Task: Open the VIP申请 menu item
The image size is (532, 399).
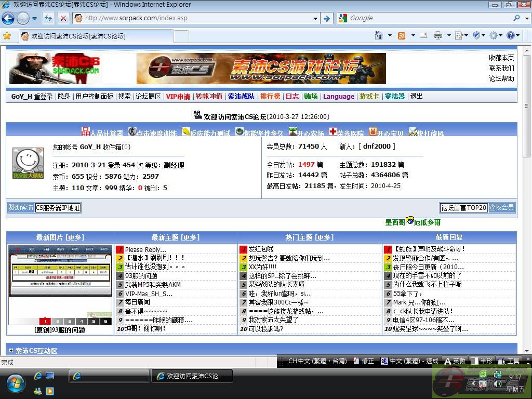Action: pyautogui.click(x=178, y=96)
